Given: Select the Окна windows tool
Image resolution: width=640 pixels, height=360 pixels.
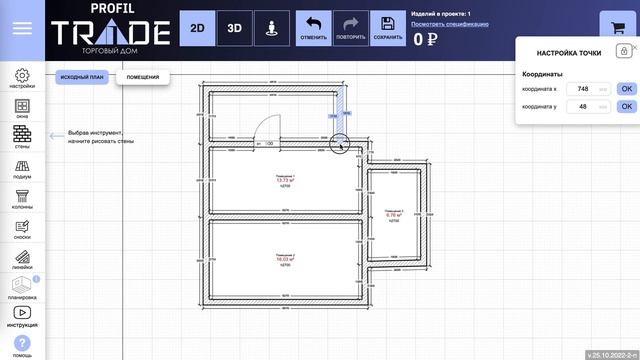Looking at the screenshot, I should pyautogui.click(x=22, y=109).
